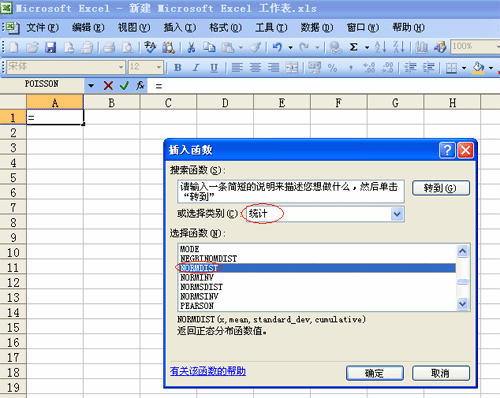Viewport: 500px width, 398px height.
Task: Click the increase indent icon
Action: tap(429, 68)
